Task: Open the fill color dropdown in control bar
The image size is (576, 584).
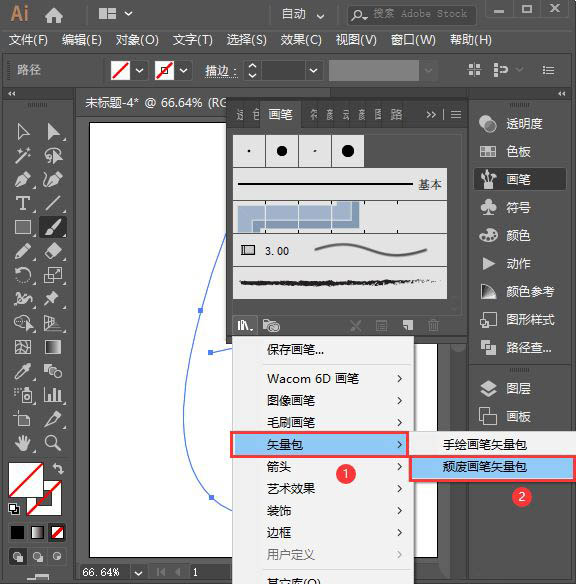Action: coord(140,70)
